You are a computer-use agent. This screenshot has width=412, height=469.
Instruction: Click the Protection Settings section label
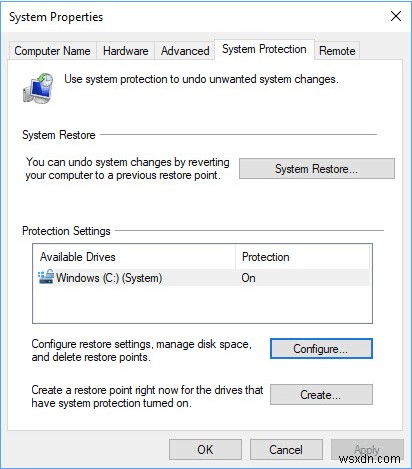tap(66, 231)
